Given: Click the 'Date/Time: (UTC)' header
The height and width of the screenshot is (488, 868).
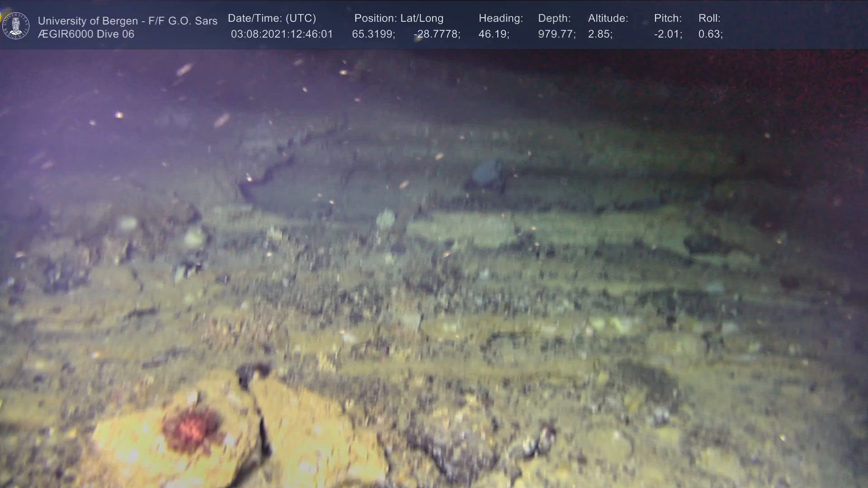Looking at the screenshot, I should click(x=272, y=19).
